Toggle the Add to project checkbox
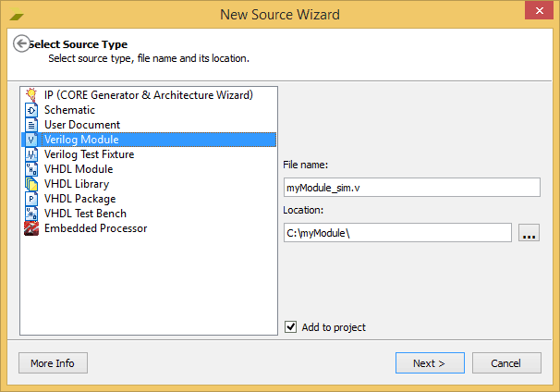Image resolution: width=560 pixels, height=392 pixels. pyautogui.click(x=291, y=326)
